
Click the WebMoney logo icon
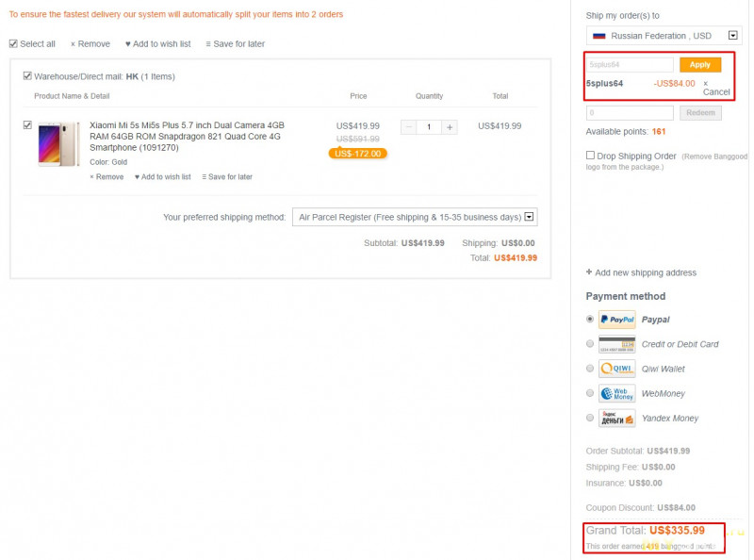[617, 393]
